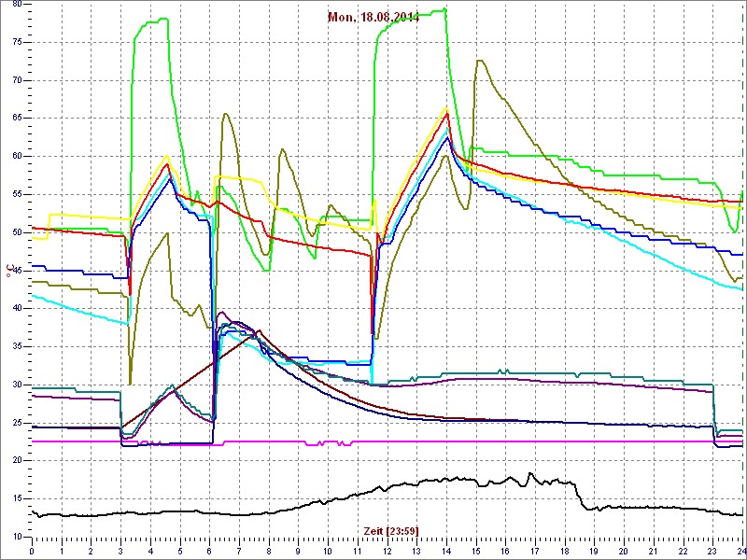
Task: Pick hour 7 on the time axis
Action: pos(239,551)
